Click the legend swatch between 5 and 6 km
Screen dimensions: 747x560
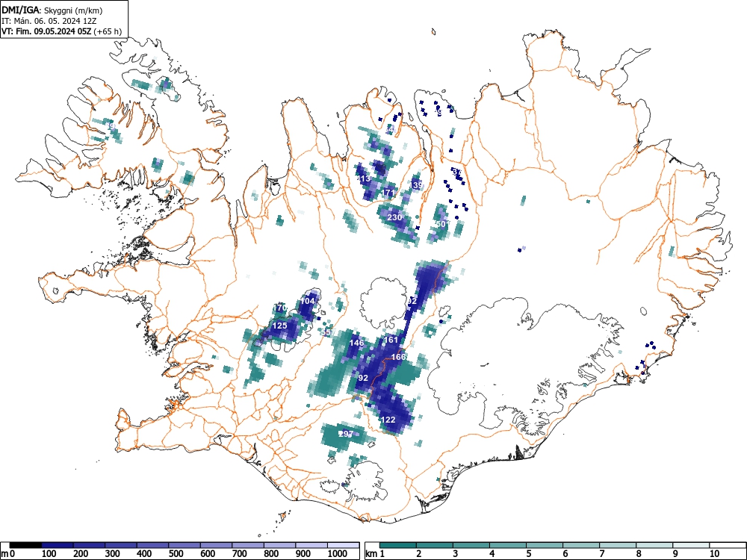click(x=545, y=545)
